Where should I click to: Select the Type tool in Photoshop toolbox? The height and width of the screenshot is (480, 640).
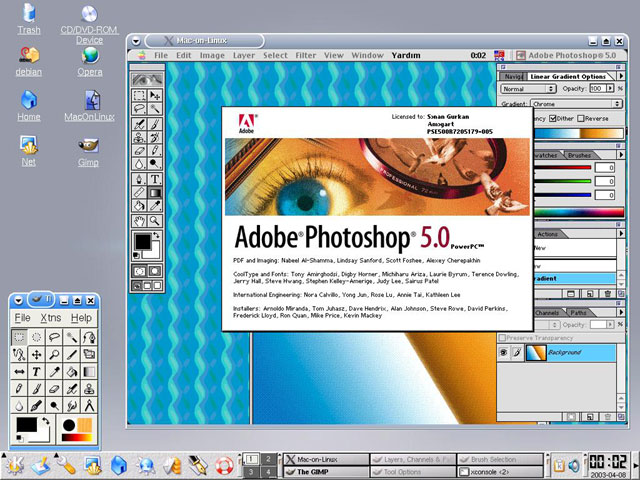(156, 179)
